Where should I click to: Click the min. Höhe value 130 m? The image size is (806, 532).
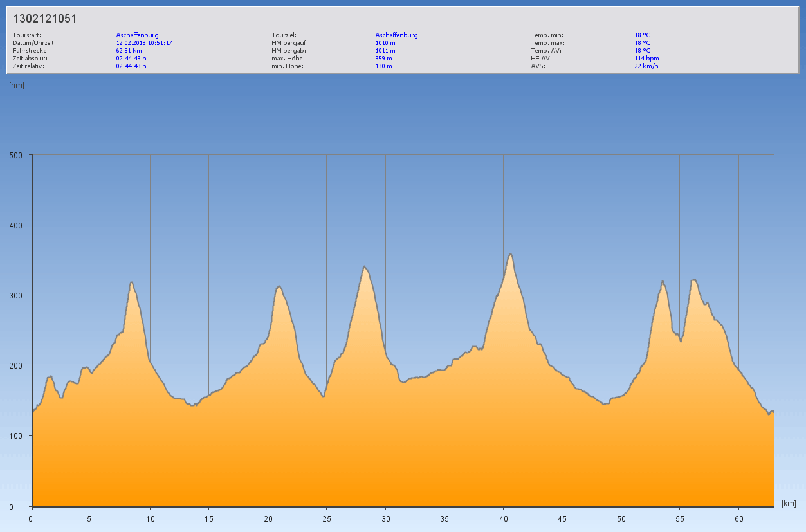pyautogui.click(x=383, y=66)
